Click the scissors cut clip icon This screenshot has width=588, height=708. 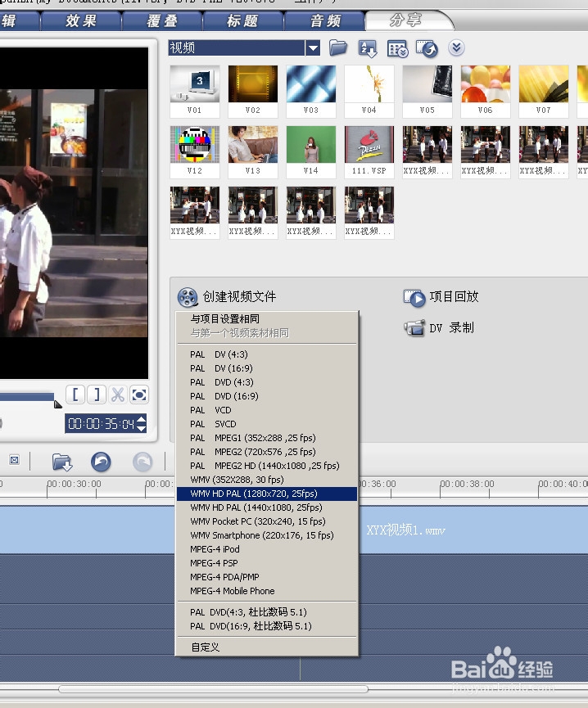click(118, 395)
